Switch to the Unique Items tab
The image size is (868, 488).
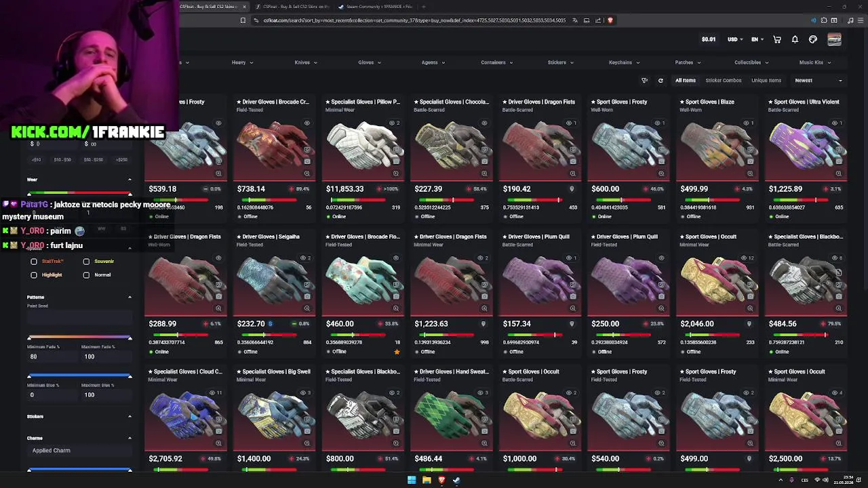766,81
